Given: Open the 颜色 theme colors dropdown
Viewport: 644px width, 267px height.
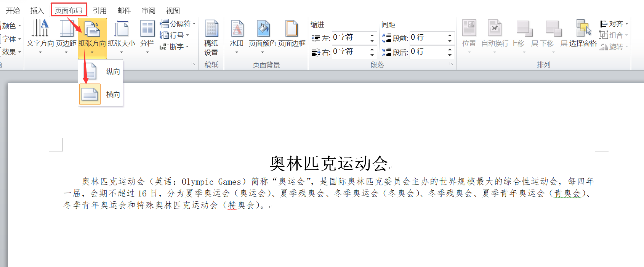Looking at the screenshot, I should pos(11,26).
